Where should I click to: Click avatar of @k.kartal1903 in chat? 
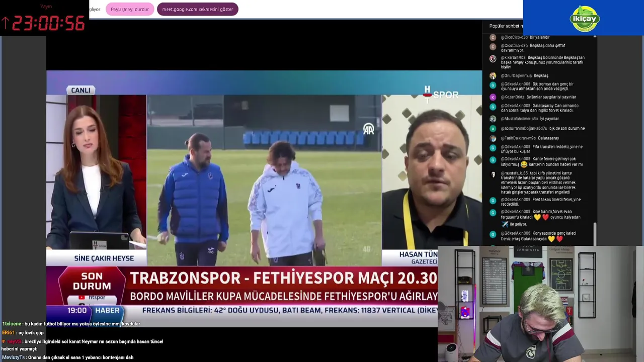tap(493, 59)
